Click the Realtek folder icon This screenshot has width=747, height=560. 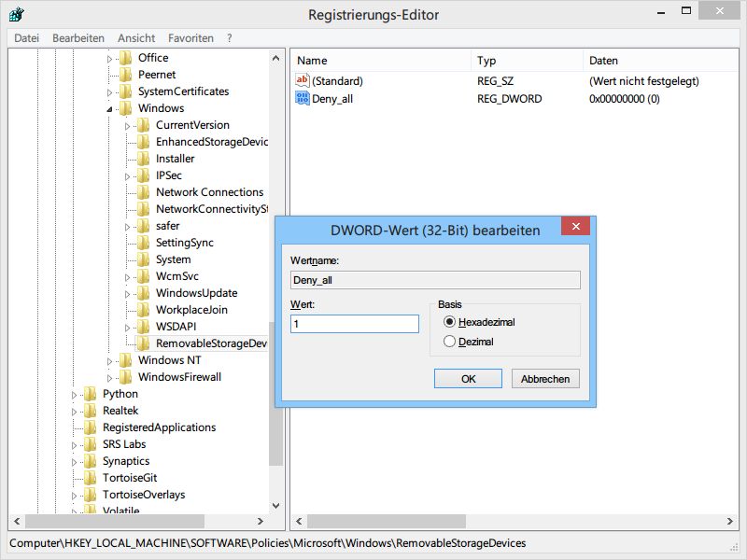90,411
